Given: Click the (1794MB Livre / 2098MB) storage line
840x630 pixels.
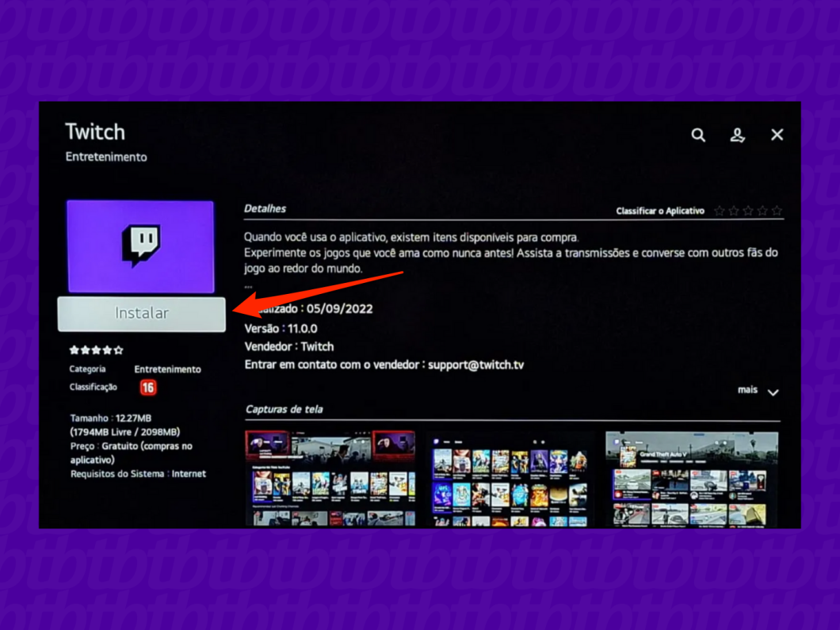Looking at the screenshot, I should [x=125, y=432].
